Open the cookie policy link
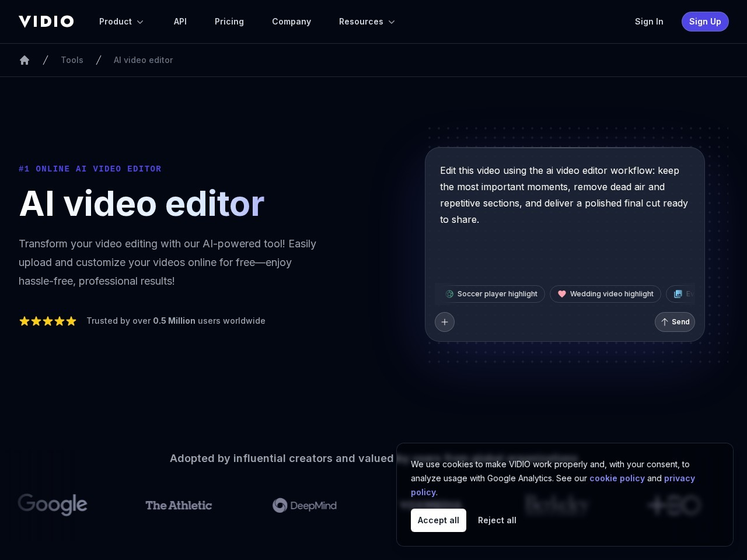 [x=617, y=478]
